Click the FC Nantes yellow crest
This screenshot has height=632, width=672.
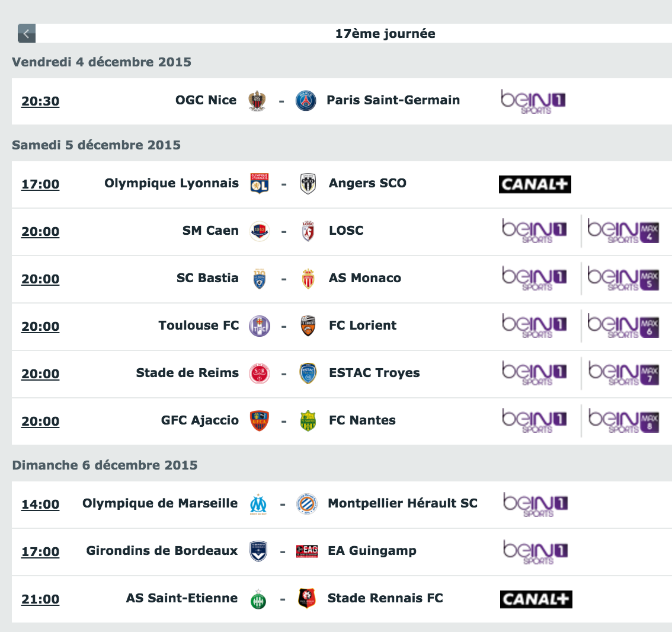coord(308,421)
